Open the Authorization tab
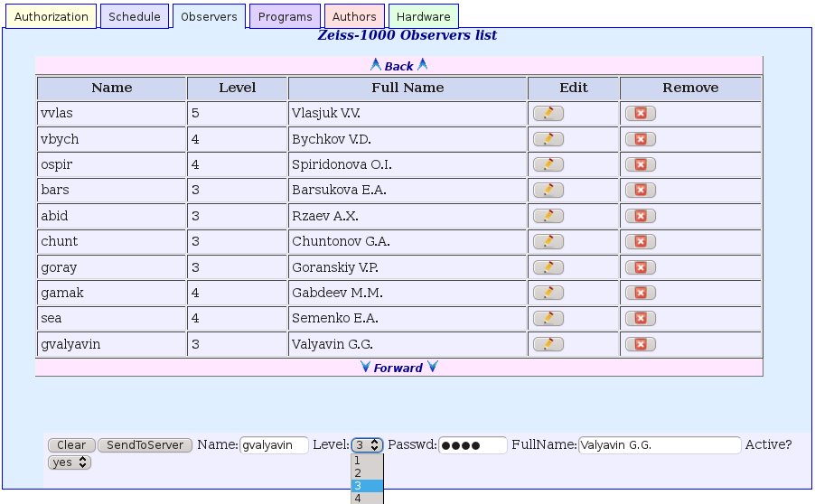This screenshot has height=504, width=815. pos(51,16)
